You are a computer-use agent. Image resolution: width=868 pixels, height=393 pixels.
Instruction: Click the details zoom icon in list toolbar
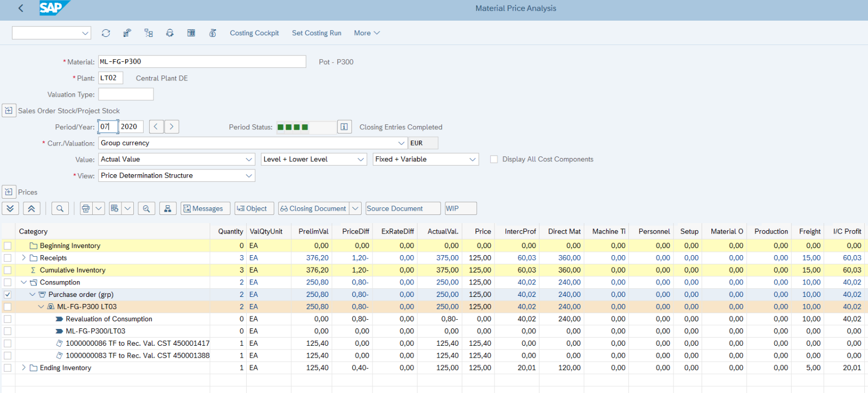(x=146, y=208)
